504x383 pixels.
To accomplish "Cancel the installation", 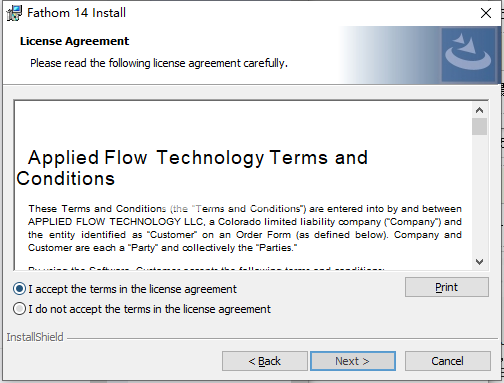I will pyautogui.click(x=447, y=361).
